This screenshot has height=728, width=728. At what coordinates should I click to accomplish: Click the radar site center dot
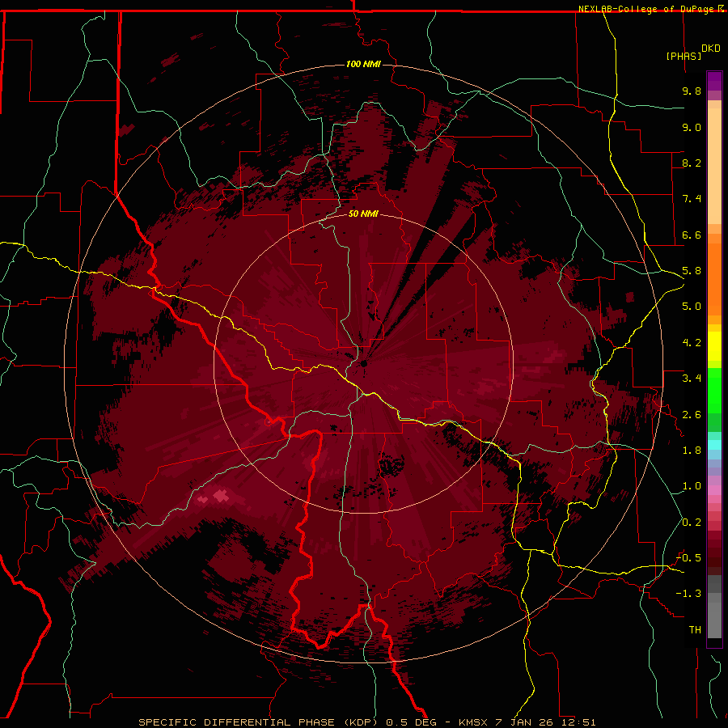pyautogui.click(x=363, y=363)
